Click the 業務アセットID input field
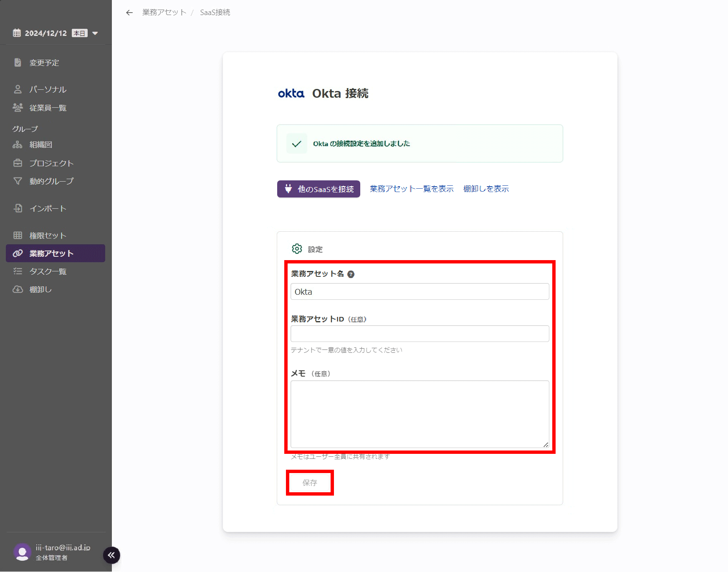The image size is (728, 572). click(x=420, y=334)
